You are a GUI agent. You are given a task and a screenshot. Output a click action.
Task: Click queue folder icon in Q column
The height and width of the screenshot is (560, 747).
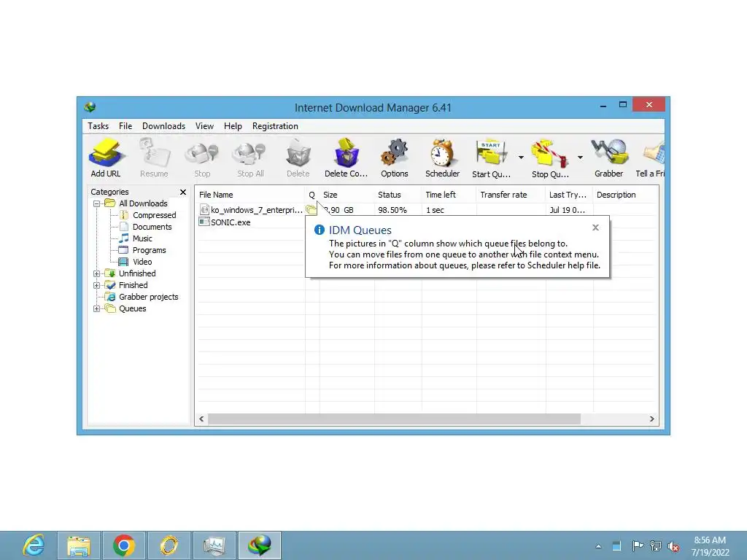click(311, 209)
